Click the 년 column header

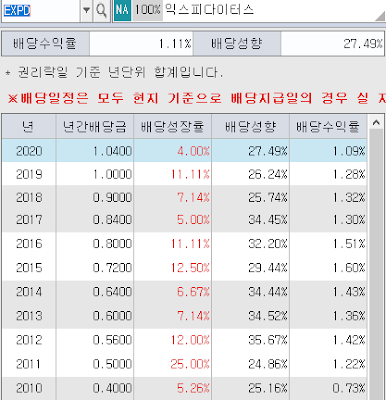[29, 126]
